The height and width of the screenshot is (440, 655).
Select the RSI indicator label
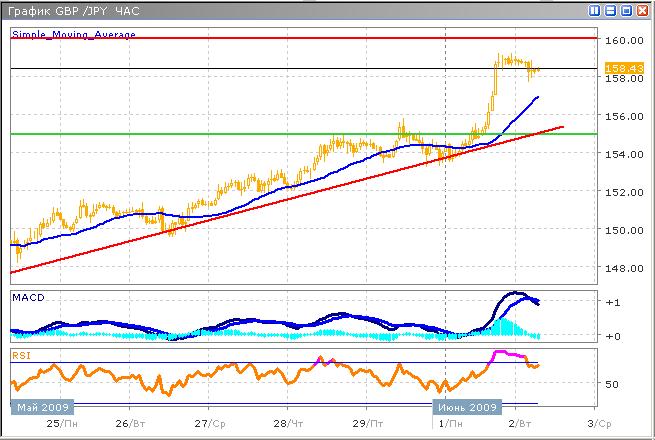coord(22,353)
